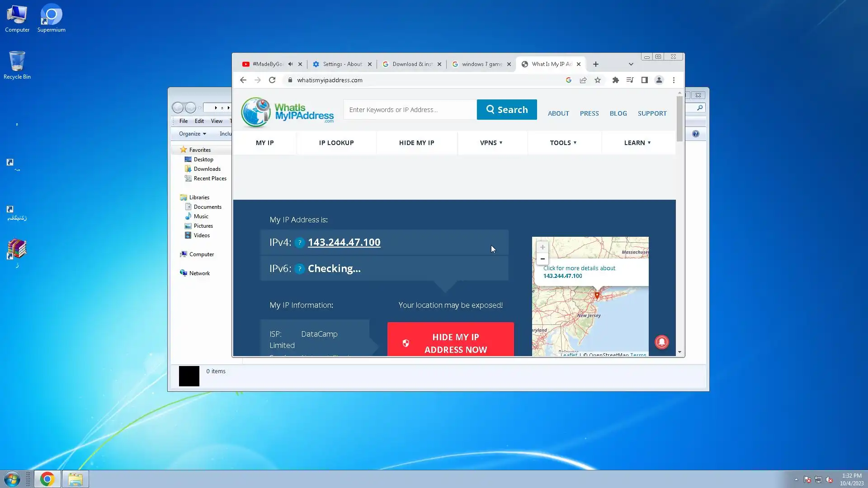
Task: Mute the YouTube tab audio icon
Action: [x=290, y=64]
